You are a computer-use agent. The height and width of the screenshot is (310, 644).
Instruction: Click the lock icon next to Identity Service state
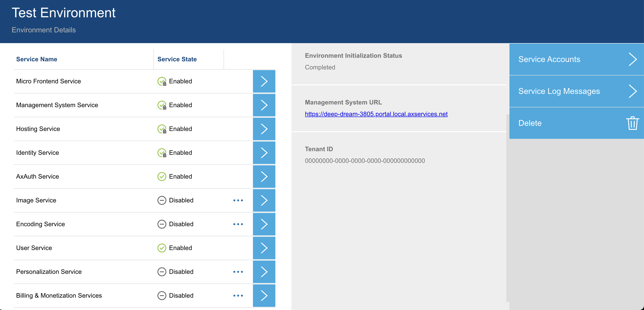coord(162,153)
